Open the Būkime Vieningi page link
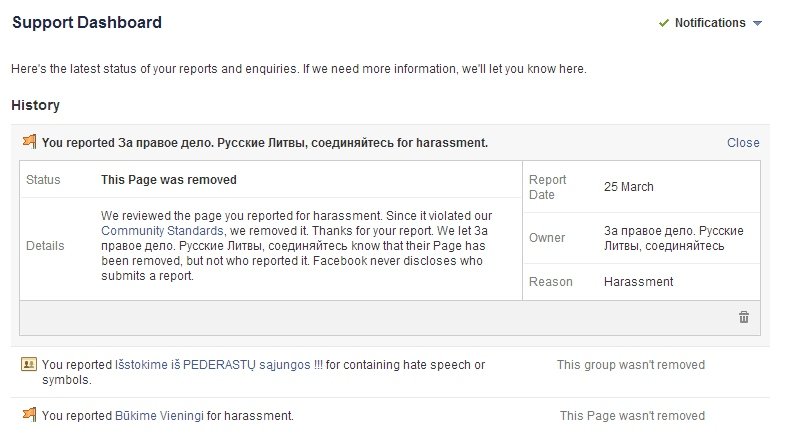Image resolution: width=785 pixels, height=441 pixels. pyautogui.click(x=159, y=415)
